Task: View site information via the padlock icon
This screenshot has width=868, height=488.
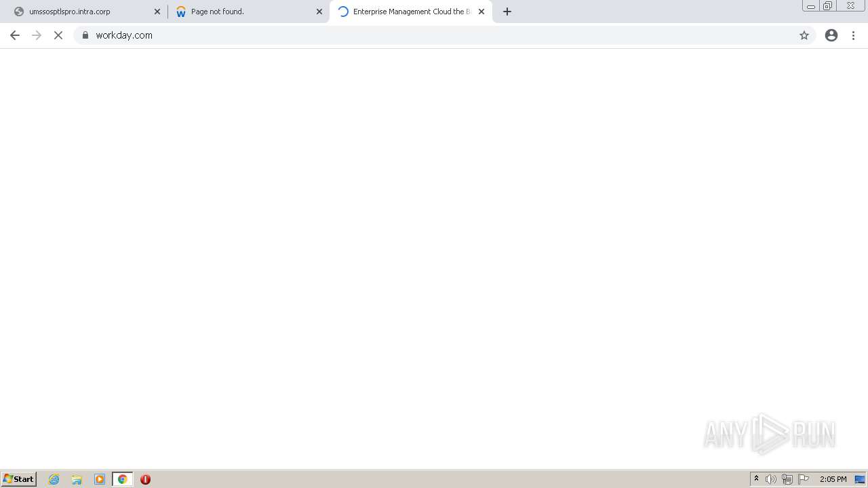Action: (x=85, y=35)
